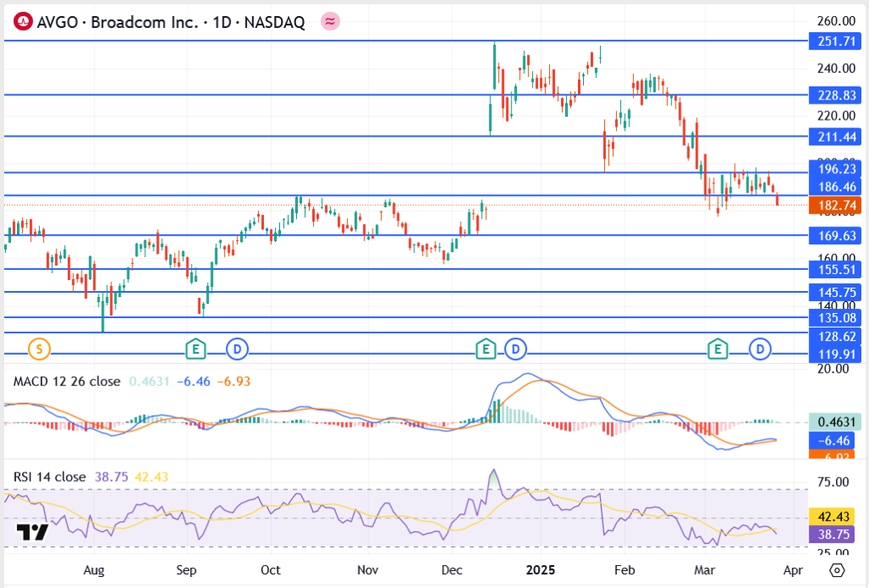Click the E earnings marker near March

[x=717, y=349]
